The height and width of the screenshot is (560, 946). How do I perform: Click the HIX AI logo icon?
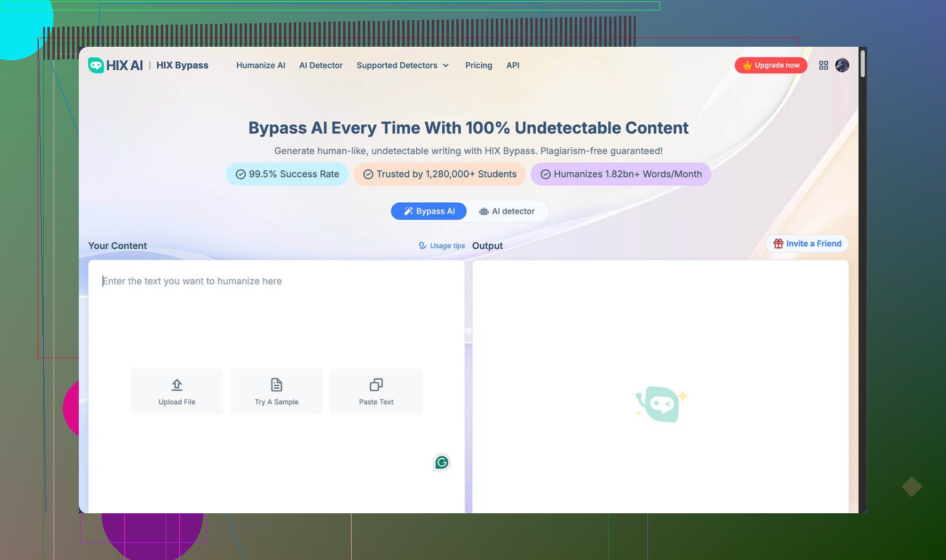(x=96, y=65)
